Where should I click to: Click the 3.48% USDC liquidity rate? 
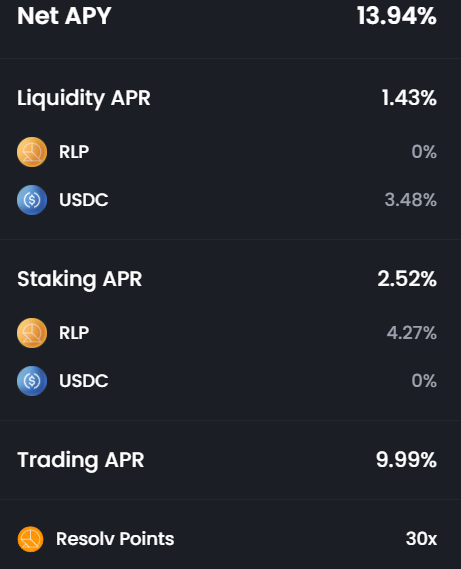point(411,200)
